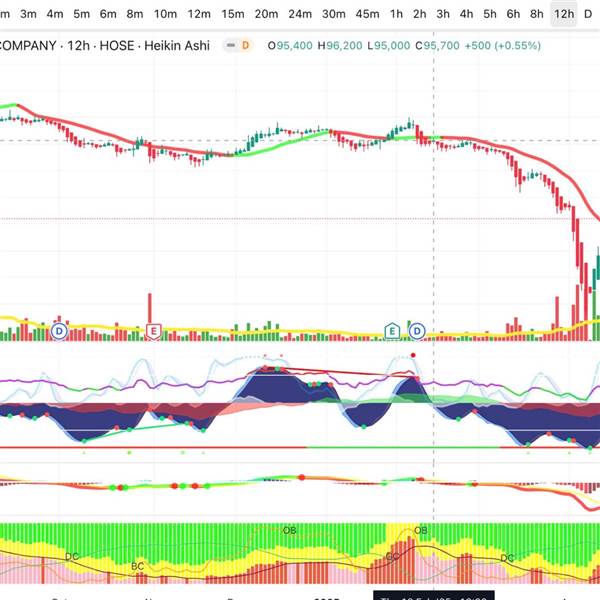The image size is (600, 600).
Task: Select the 6m timeframe
Action: click(108, 14)
